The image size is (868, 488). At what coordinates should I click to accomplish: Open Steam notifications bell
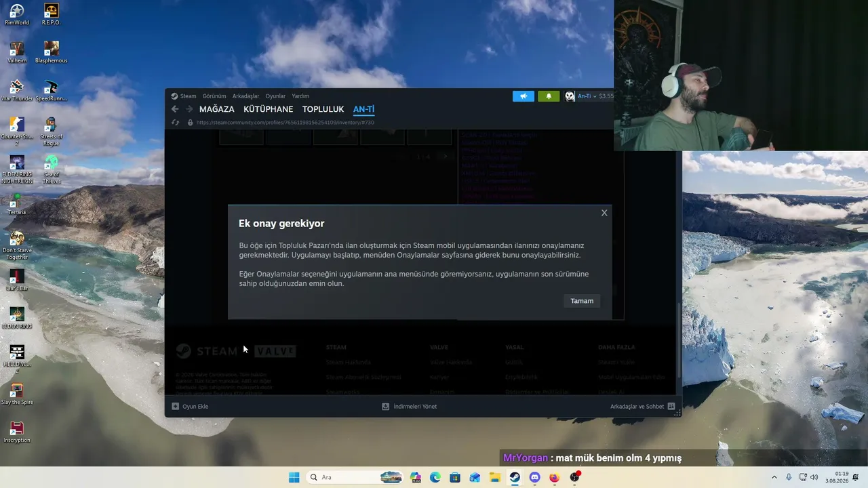coord(549,96)
